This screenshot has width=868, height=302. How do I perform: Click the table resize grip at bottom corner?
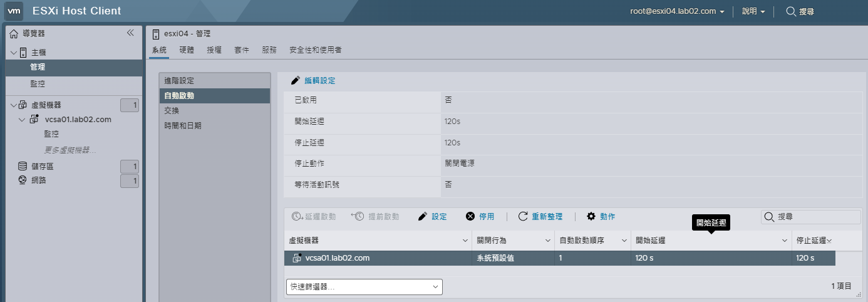coord(858,293)
